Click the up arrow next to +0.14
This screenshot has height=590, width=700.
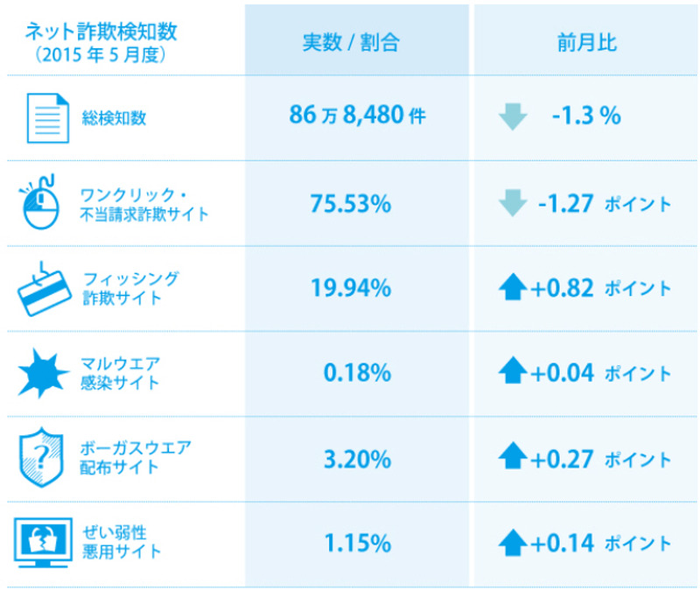point(512,544)
